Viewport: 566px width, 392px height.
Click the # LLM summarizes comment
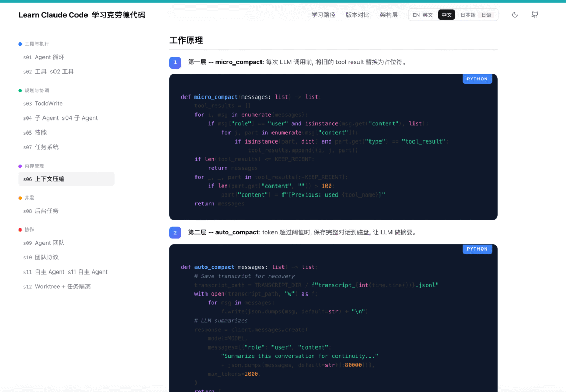tap(221, 321)
